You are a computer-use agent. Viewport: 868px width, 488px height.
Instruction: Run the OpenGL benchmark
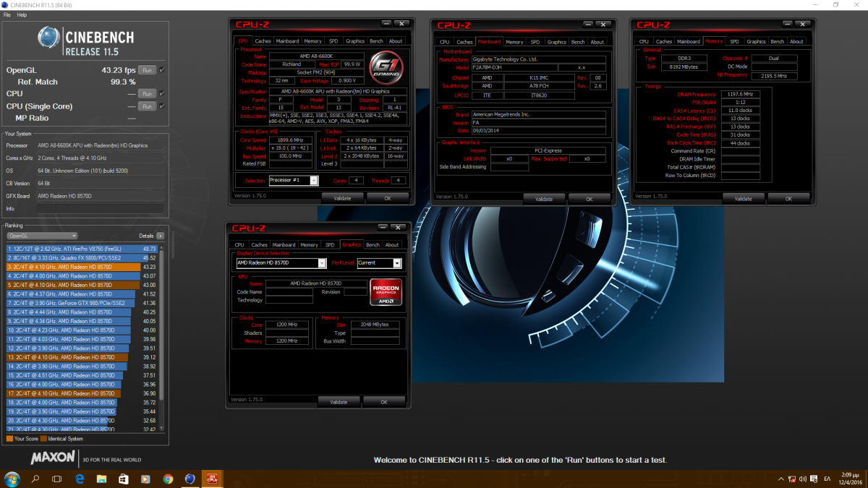(147, 70)
